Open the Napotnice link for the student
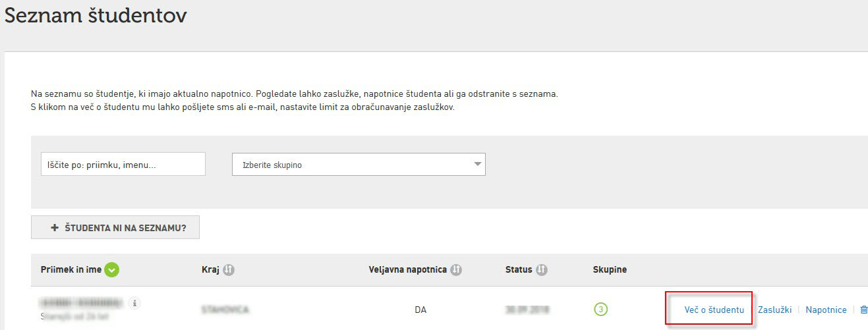Image resolution: width=868 pixels, height=330 pixels. 826,310
